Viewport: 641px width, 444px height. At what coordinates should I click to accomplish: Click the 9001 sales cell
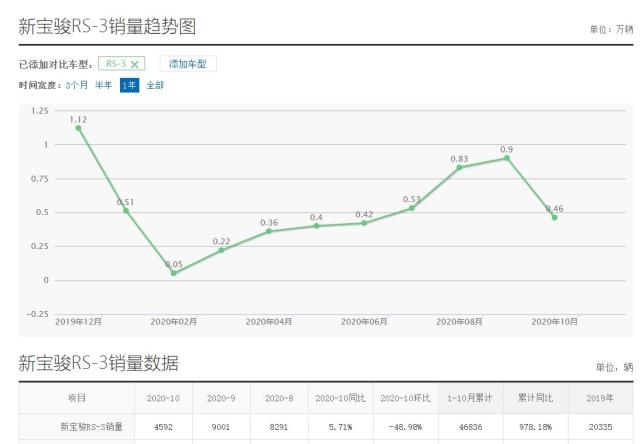pos(221,427)
